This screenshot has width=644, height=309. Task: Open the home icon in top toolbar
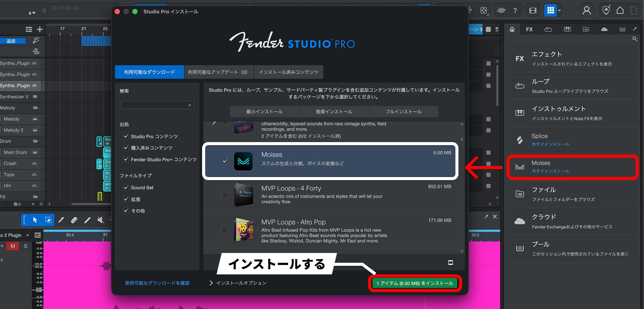(620, 11)
